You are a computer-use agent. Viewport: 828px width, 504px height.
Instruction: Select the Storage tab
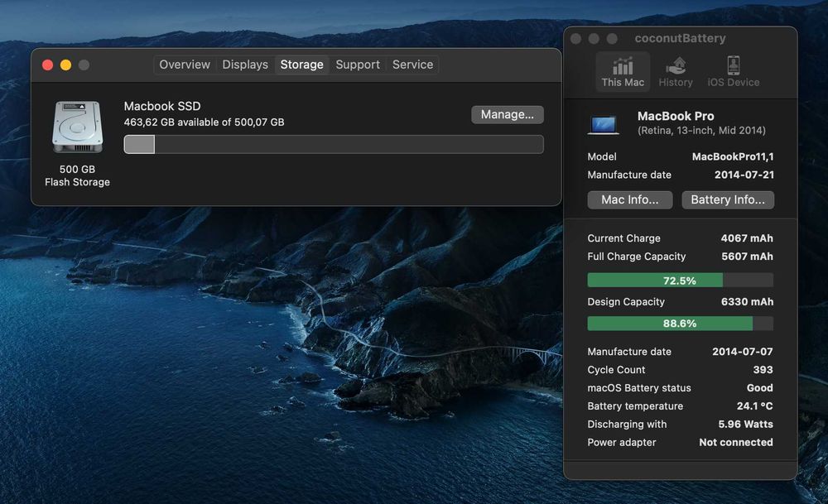click(x=301, y=65)
